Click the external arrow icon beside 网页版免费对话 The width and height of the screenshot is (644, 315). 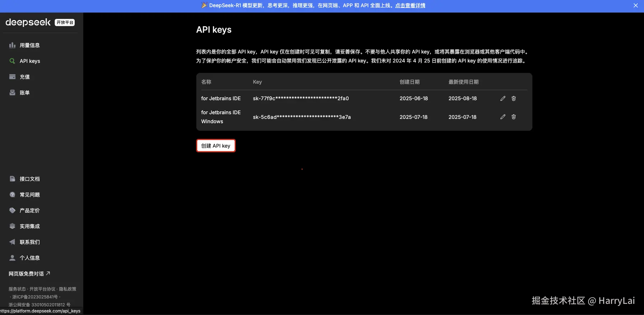48,273
